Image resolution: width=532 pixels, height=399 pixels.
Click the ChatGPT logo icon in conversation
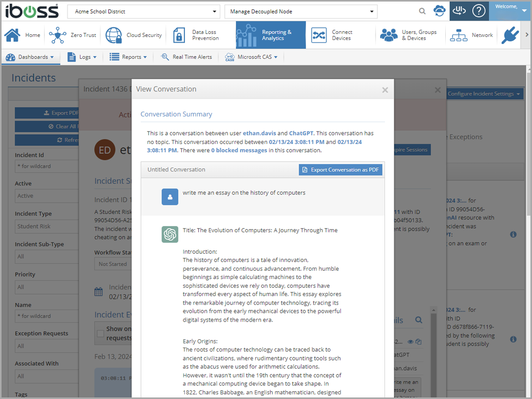click(x=170, y=234)
